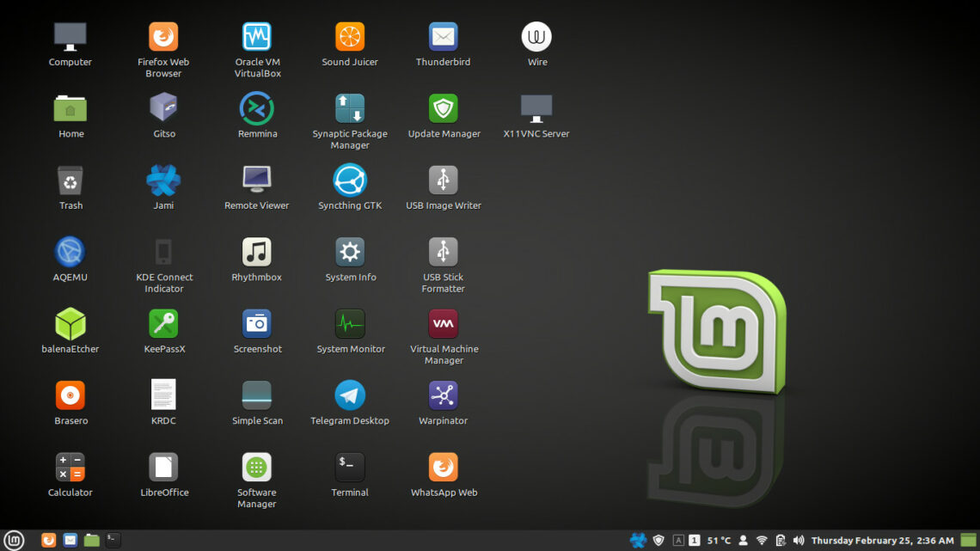Launch WhatsApp Web
This screenshot has width=980, height=551.
point(443,468)
